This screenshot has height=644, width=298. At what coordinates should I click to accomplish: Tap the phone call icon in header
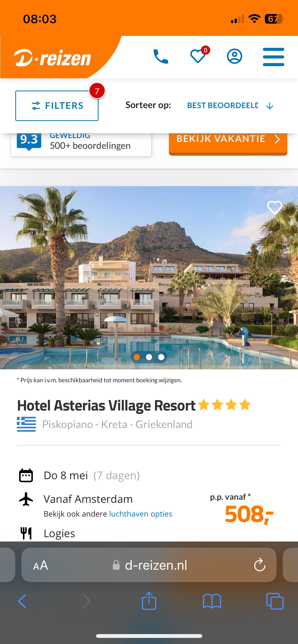pos(161,56)
